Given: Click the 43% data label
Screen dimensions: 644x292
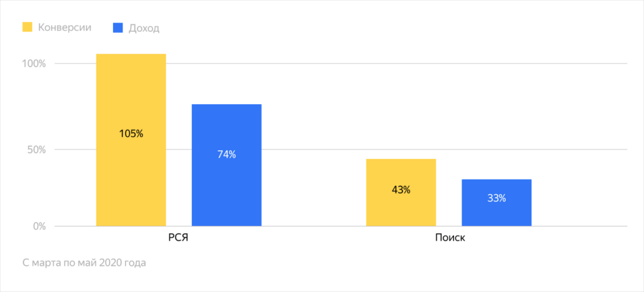Looking at the screenshot, I should tap(401, 190).
